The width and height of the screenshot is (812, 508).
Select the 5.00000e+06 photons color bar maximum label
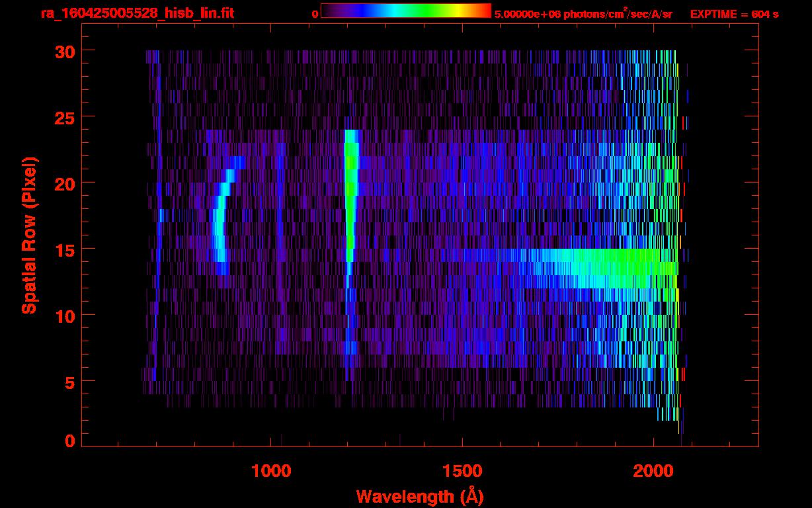(x=583, y=14)
